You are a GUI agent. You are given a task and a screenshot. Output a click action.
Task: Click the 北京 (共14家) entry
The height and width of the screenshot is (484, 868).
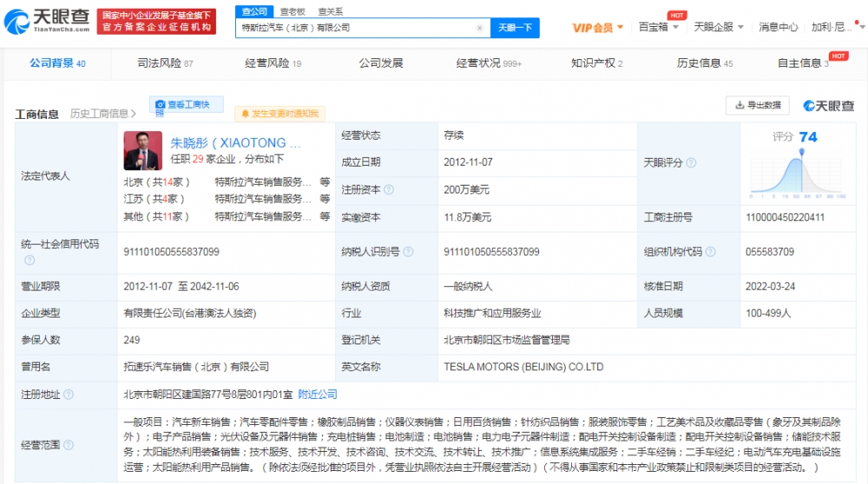pos(156,182)
